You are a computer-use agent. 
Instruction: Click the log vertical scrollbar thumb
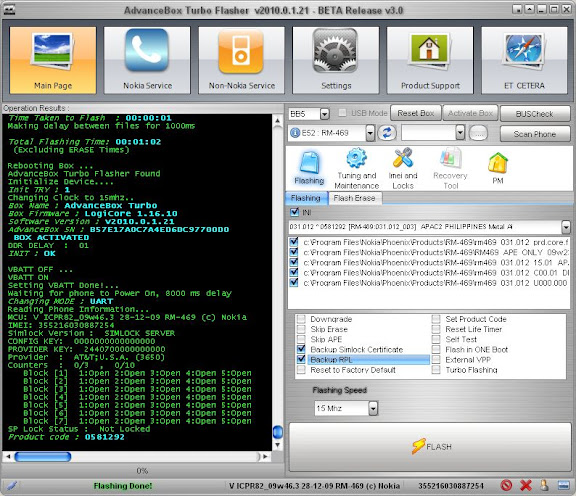pos(278,432)
